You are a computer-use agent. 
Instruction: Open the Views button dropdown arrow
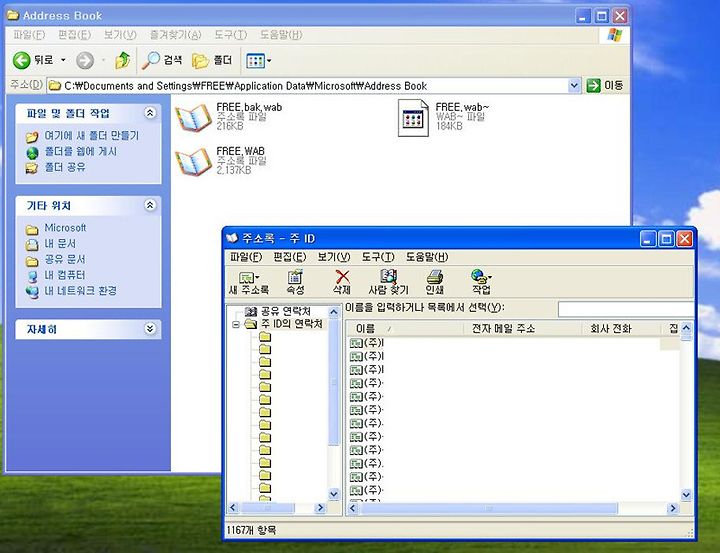pos(269,61)
